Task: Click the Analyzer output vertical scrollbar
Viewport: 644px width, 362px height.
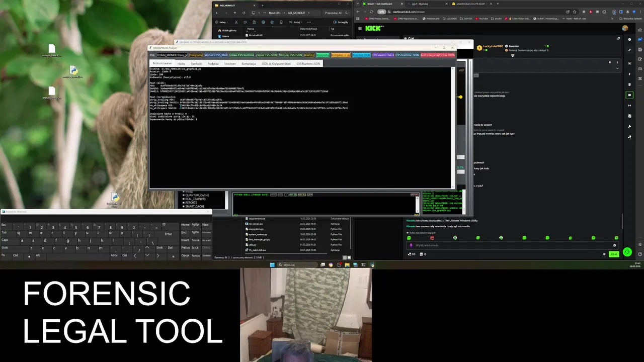Action: pyautogui.click(x=452, y=127)
